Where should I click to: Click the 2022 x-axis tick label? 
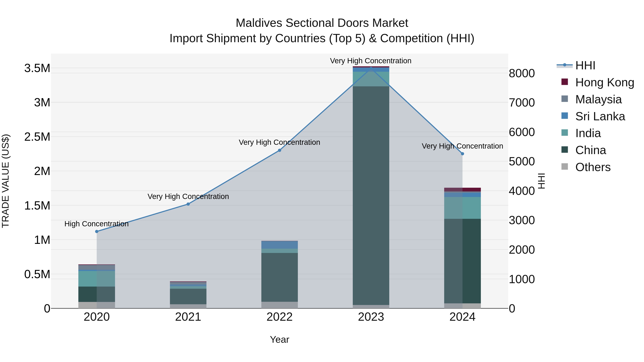[279, 317]
